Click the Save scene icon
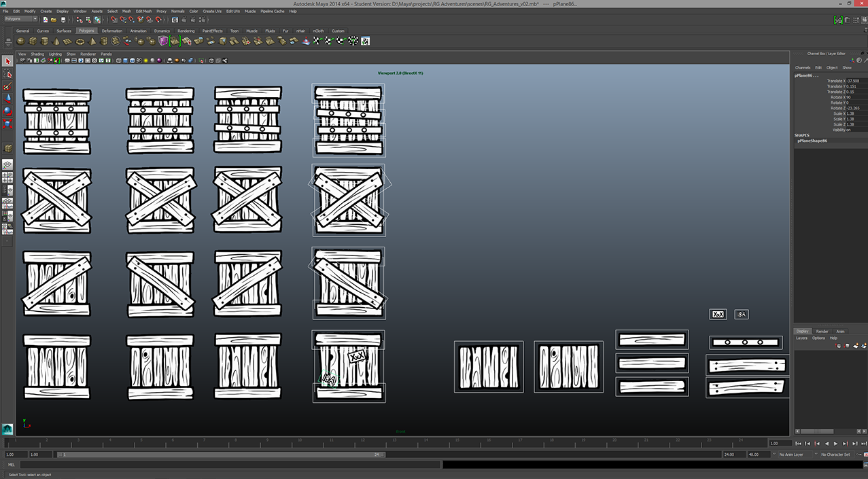868x479 pixels. coord(63,20)
